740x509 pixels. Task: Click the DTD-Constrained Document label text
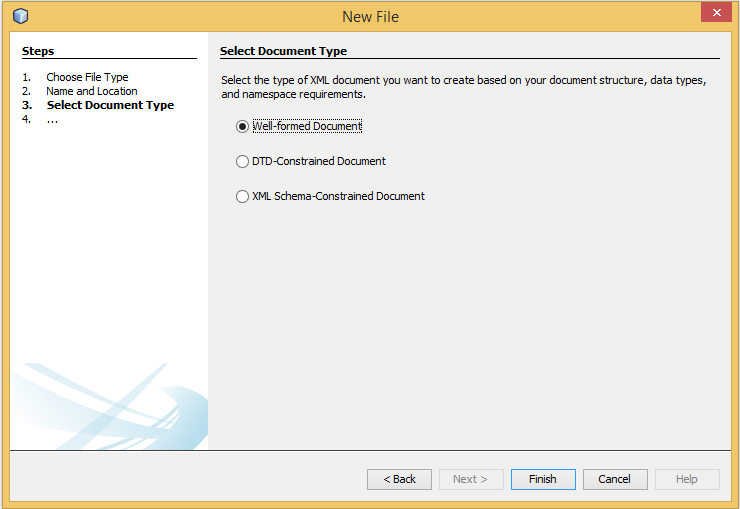click(319, 162)
